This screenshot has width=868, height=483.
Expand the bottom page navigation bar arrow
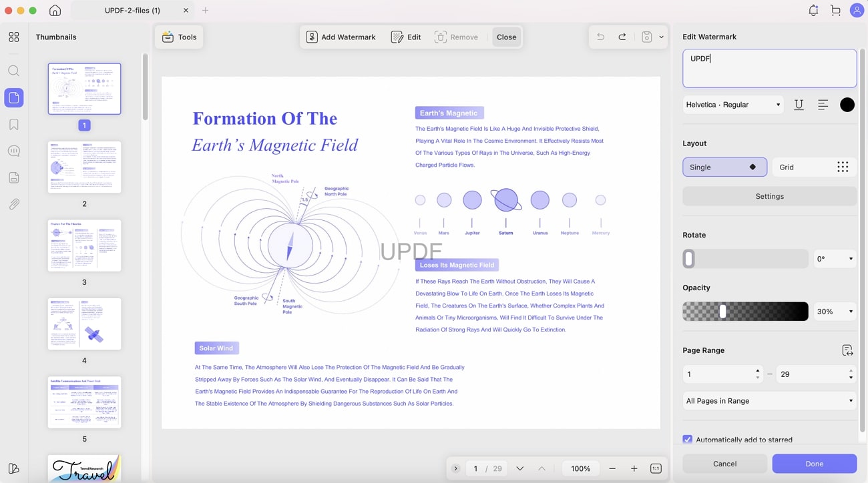[455, 468]
